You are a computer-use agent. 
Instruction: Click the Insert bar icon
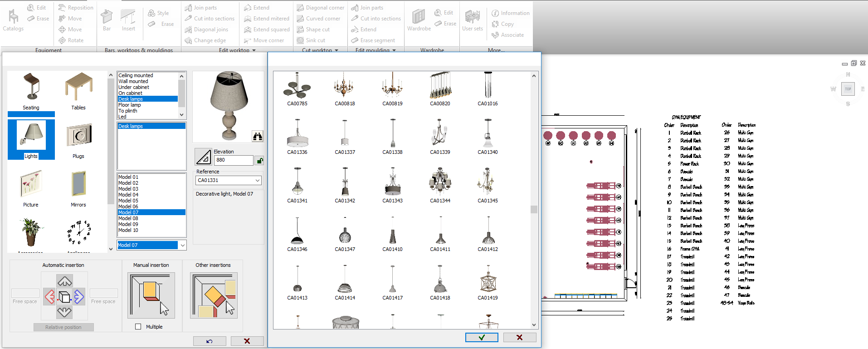tap(128, 20)
